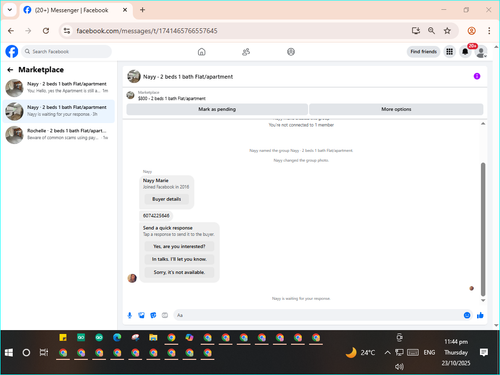Open the Windows Start menu
Image resolution: width=500 pixels, height=375 pixels.
(9, 353)
